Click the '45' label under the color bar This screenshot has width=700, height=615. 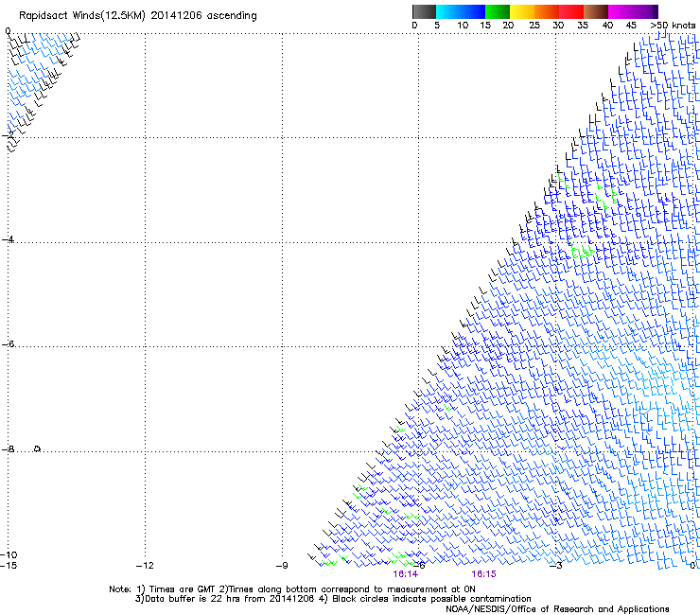pyautogui.click(x=631, y=26)
